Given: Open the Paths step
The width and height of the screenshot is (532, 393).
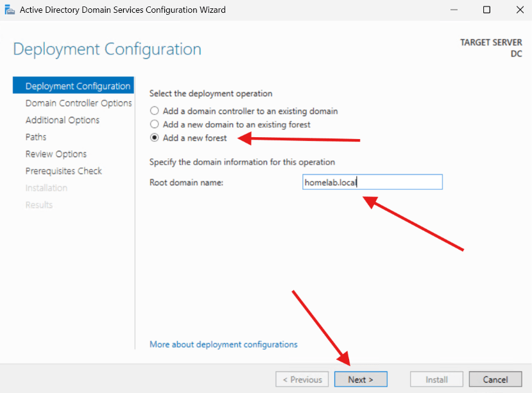Looking at the screenshot, I should 35,137.
